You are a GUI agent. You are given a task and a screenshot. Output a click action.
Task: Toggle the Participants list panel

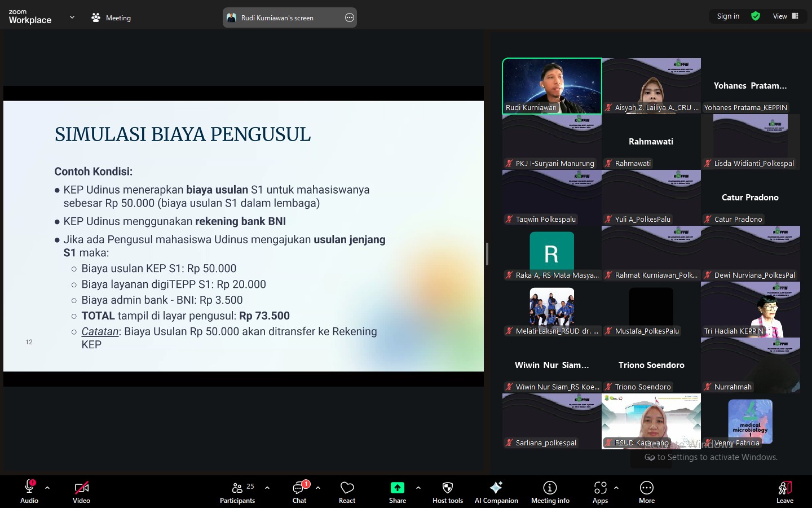click(237, 492)
